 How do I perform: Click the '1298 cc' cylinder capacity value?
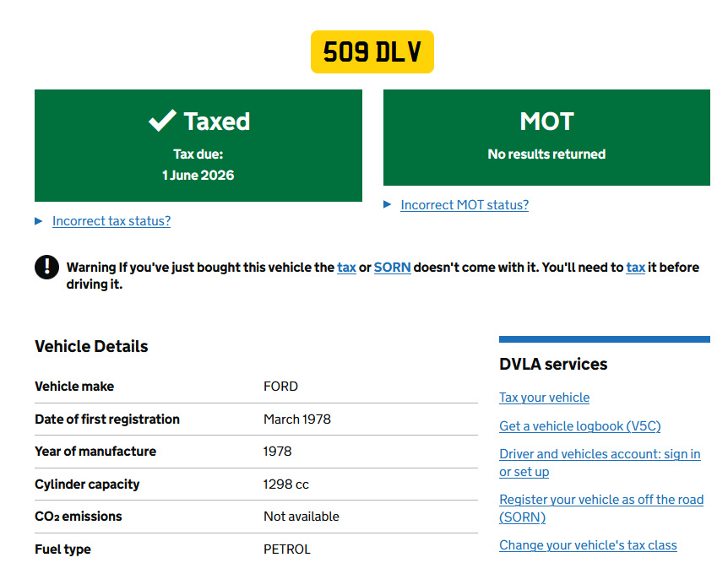285,485
